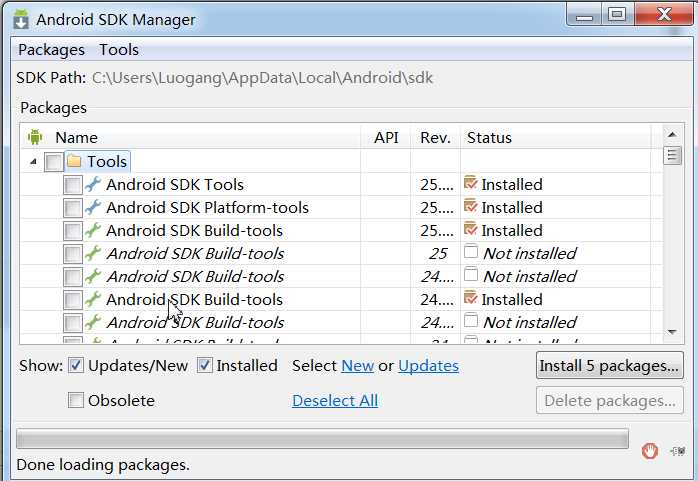
Task: Click the package list scrollbar thumb
Action: 672,155
